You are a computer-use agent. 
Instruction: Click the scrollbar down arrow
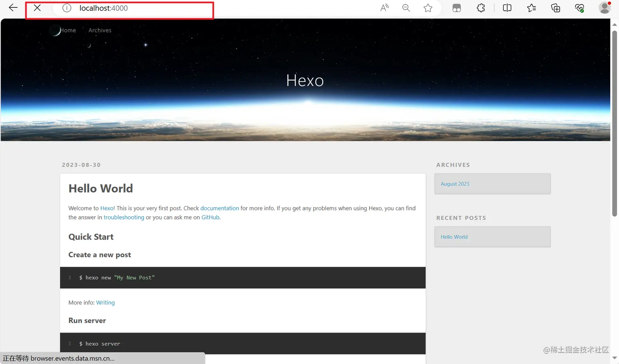click(x=614, y=358)
